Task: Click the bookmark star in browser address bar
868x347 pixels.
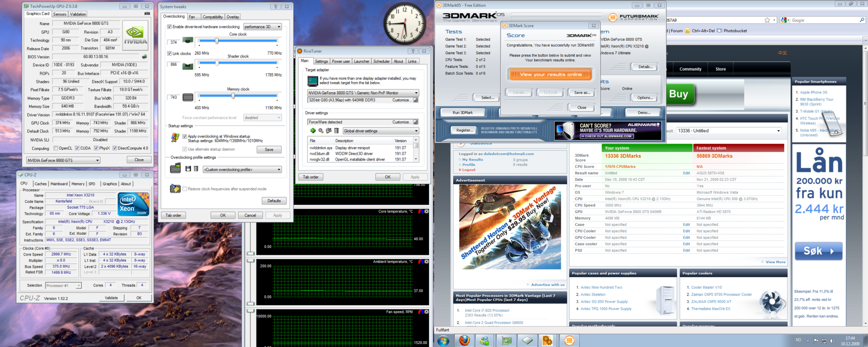Action: click(767, 20)
